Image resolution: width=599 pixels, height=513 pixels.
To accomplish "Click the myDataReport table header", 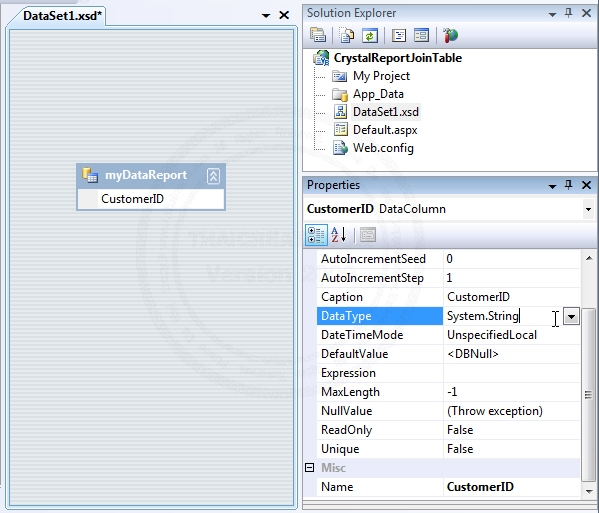I will [151, 176].
